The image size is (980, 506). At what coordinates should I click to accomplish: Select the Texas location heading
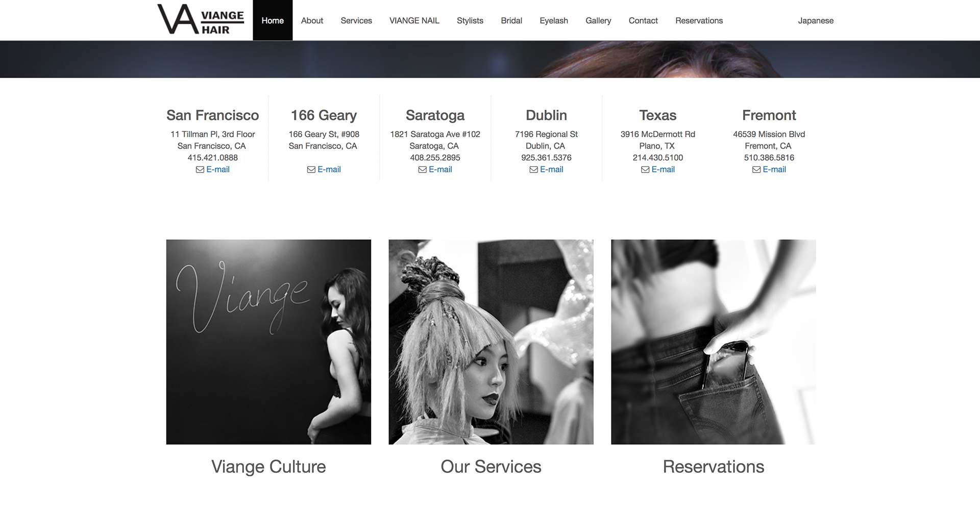point(658,115)
